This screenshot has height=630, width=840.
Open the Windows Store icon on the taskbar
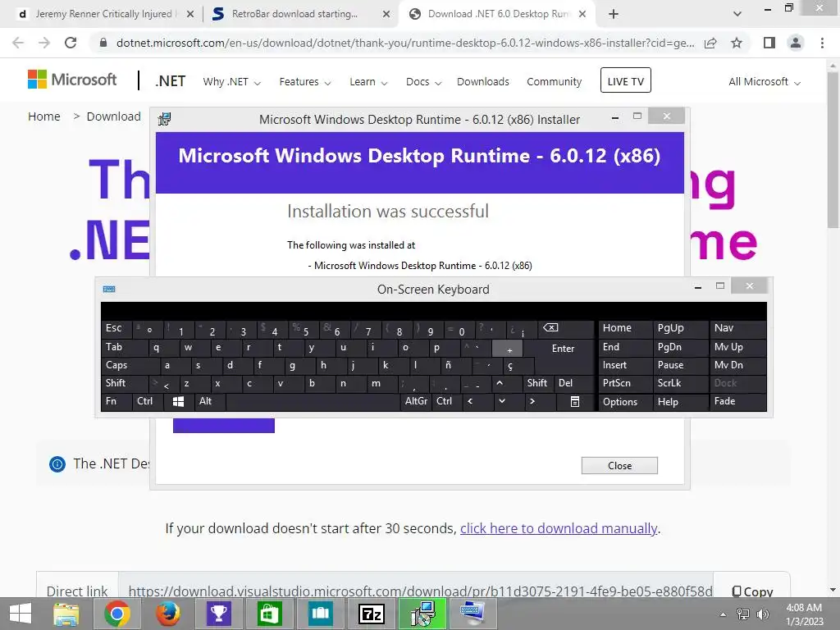click(x=269, y=614)
